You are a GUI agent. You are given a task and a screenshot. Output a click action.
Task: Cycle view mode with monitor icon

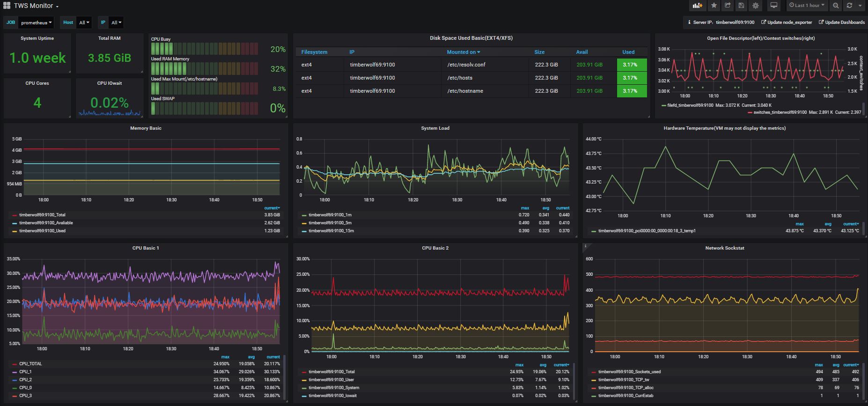coord(774,6)
